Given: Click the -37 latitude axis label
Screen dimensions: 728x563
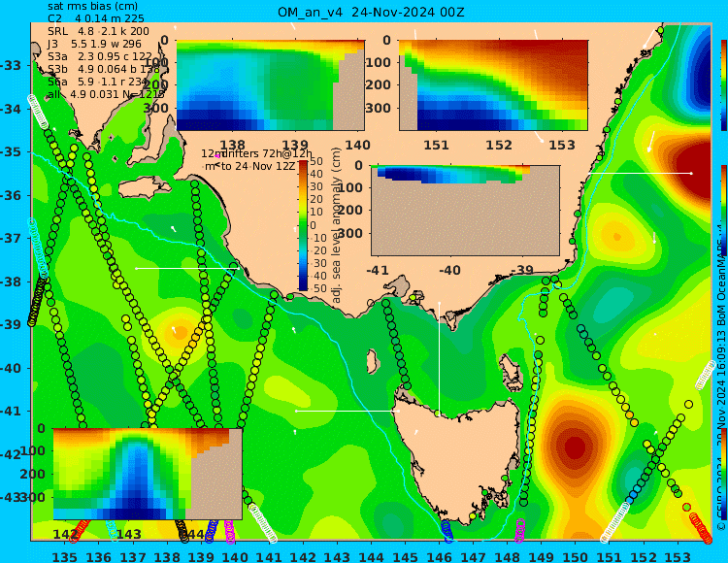Looking at the screenshot, I should (x=11, y=238).
